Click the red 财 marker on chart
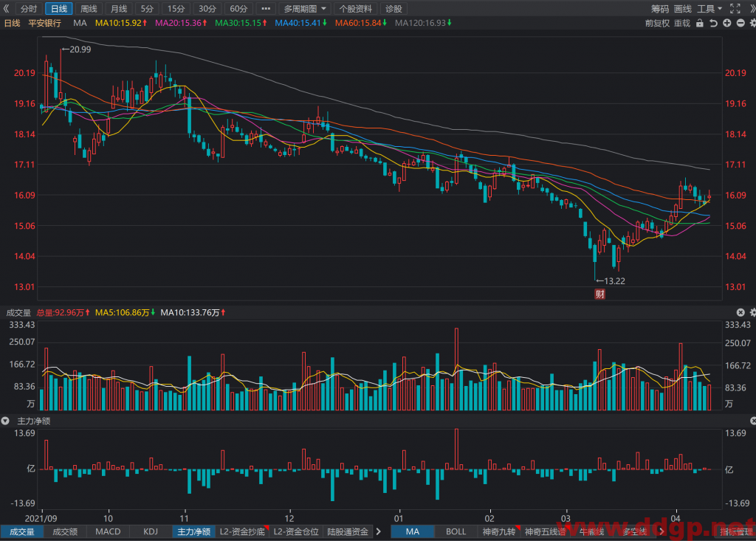This screenshot has height=541, width=756. click(599, 294)
